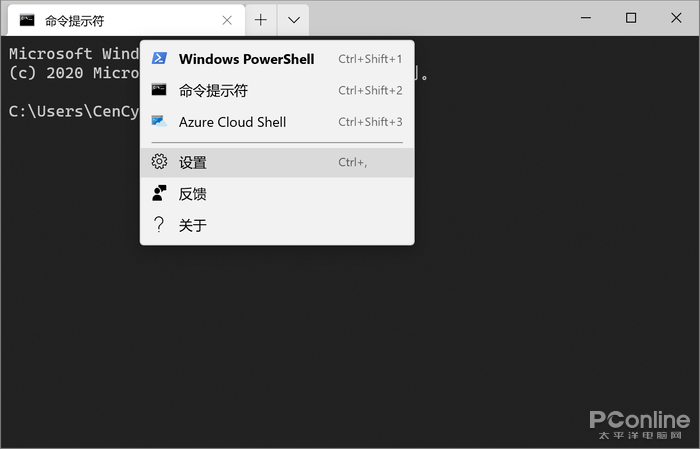Close the 命令提示符 tab
The width and height of the screenshot is (700, 449).
(x=227, y=20)
